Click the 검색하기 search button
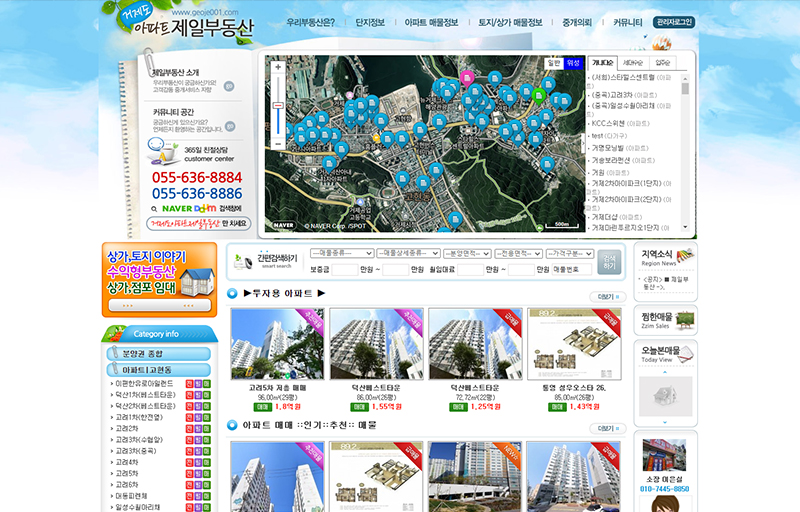Viewport: 800px width, 512px height. point(609,262)
